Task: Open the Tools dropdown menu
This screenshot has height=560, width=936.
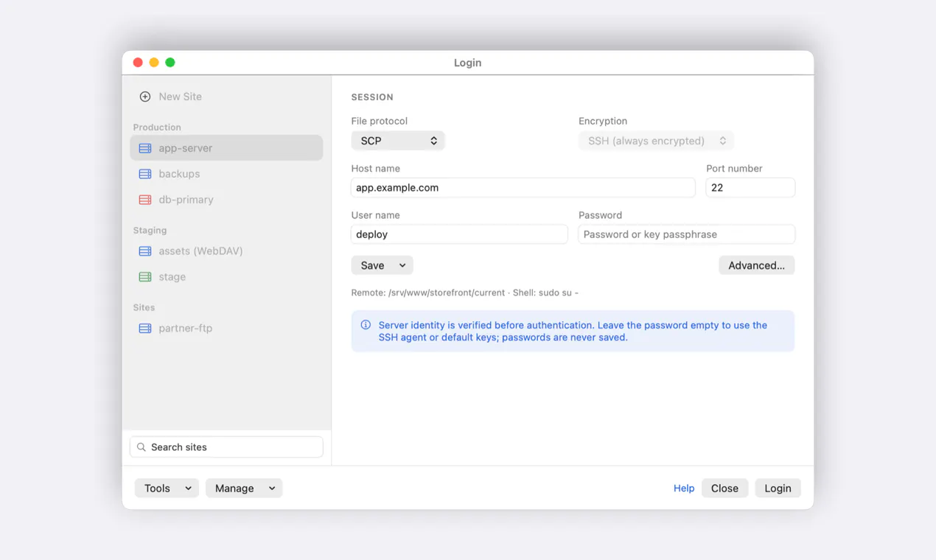Action: pos(167,488)
